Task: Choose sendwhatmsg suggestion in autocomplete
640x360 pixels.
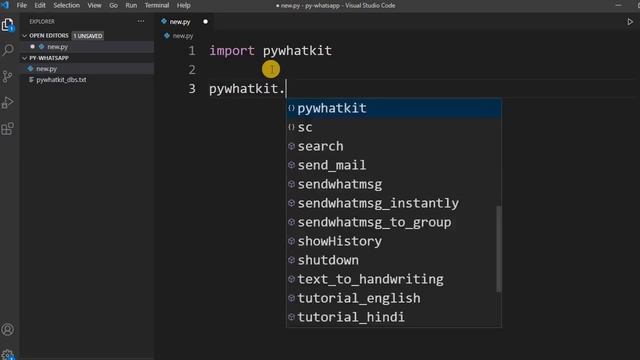Action: (394, 184)
